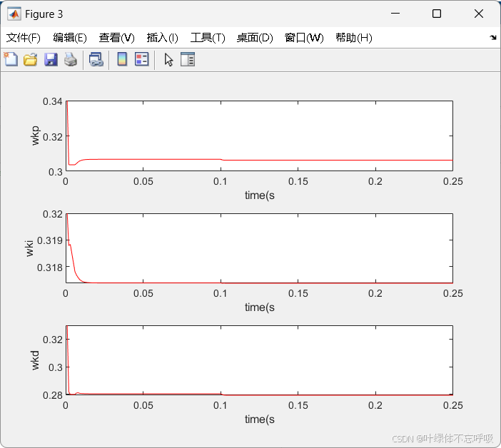501x448 pixels.
Task: Click the 0.28 tick on wkd axis
Action: pos(52,395)
